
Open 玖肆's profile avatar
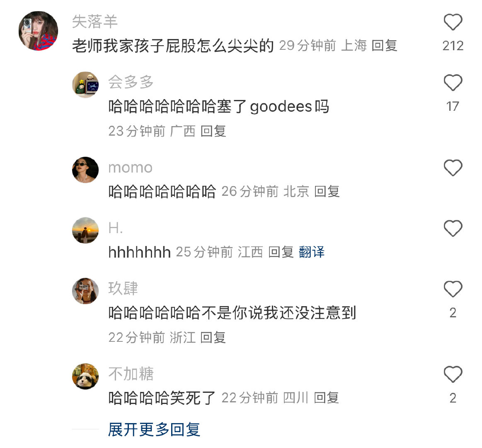85,291
